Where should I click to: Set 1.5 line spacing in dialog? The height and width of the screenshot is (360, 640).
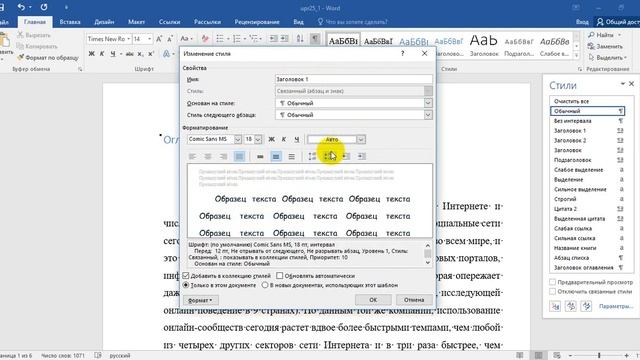tap(276, 156)
